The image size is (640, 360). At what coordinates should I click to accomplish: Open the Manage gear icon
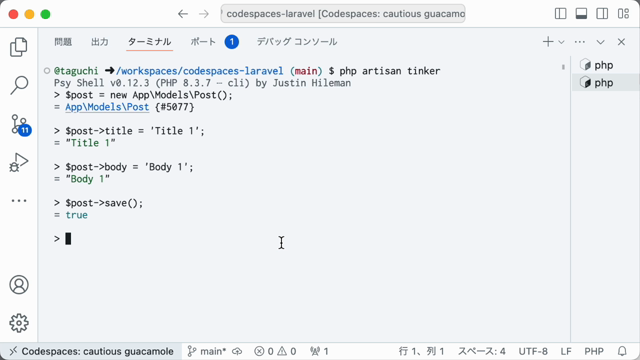tap(19, 323)
